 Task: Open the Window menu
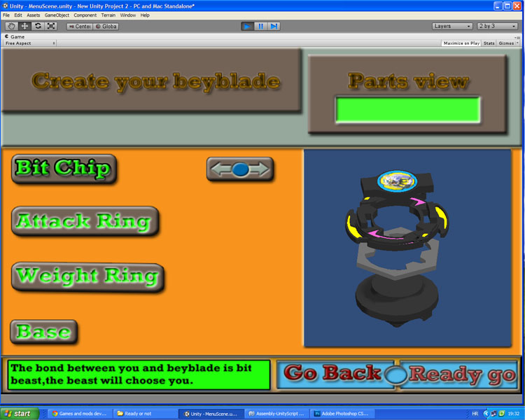[x=128, y=15]
